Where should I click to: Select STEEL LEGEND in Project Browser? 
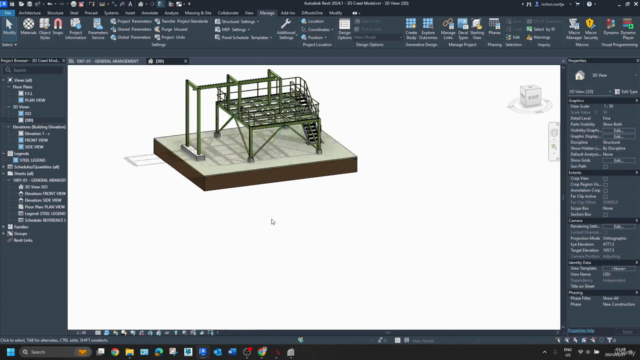point(32,160)
